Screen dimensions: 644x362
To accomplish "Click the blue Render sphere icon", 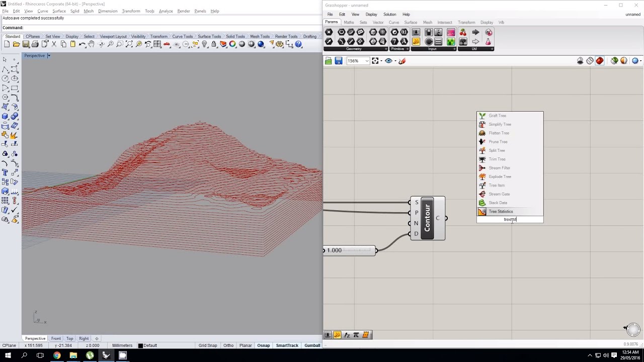I will pyautogui.click(x=261, y=44).
